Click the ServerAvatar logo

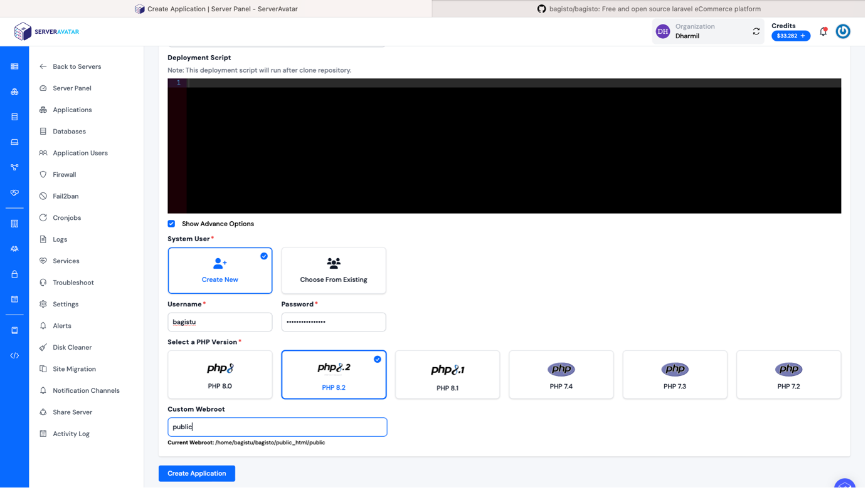(x=47, y=31)
